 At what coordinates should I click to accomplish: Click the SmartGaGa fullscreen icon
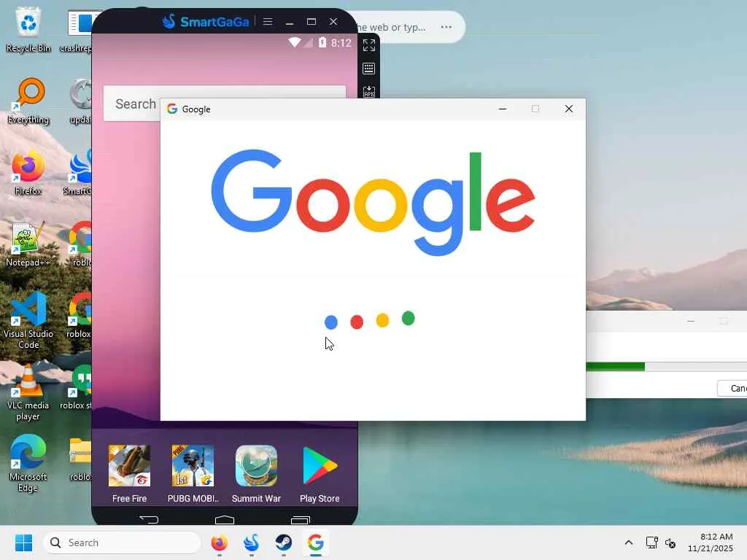[x=368, y=45]
